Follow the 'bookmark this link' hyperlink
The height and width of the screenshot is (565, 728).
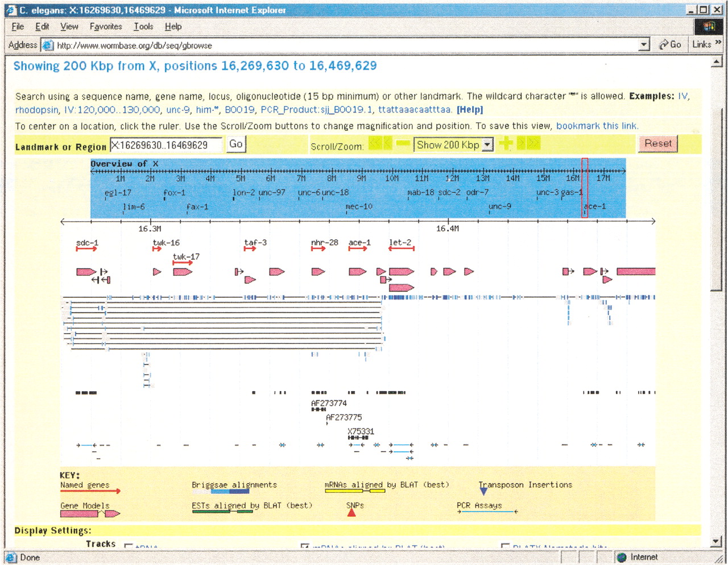point(597,126)
